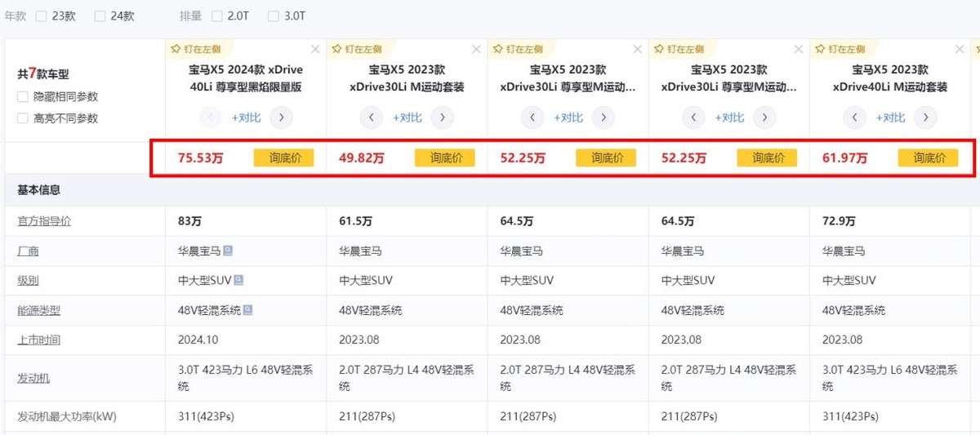Pin the 2024款 xDrive 40Li column left
Viewport: 980px width, 435px height.
[x=194, y=49]
